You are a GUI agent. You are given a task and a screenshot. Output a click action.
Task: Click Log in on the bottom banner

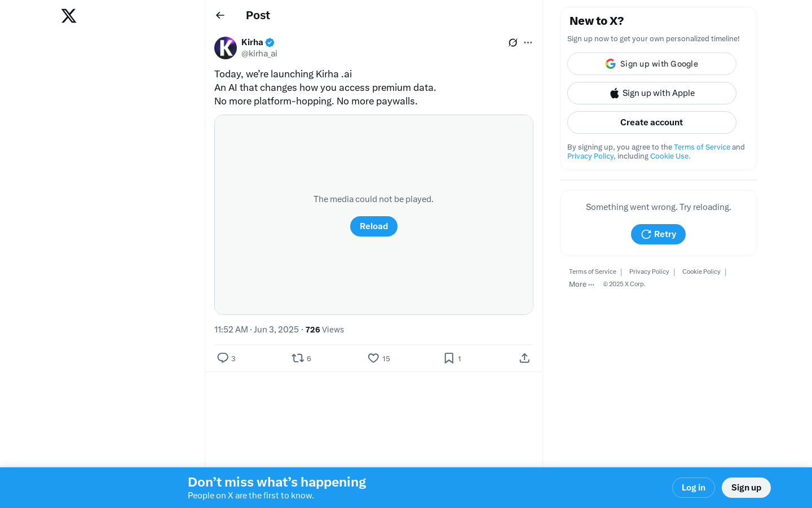pos(694,488)
